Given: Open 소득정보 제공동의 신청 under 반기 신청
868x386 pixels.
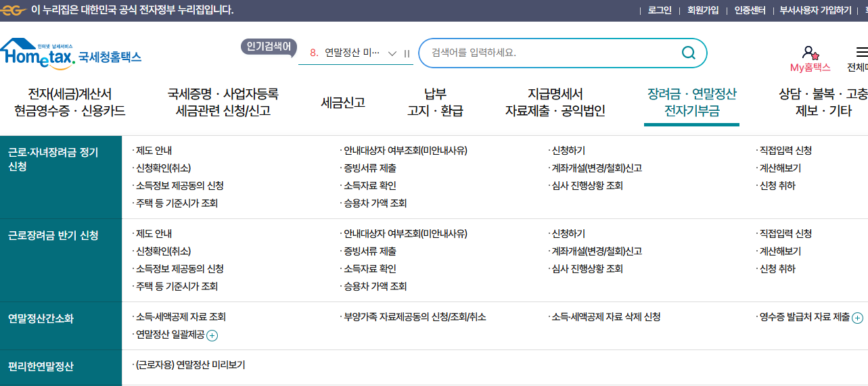Looking at the screenshot, I should pos(179,269).
